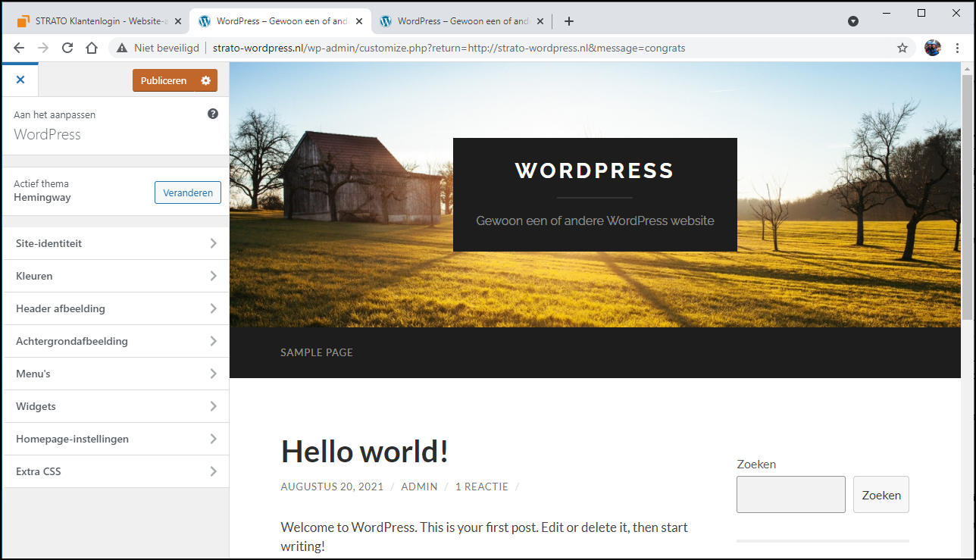This screenshot has height=560, width=976.
Task: Open the Kleuren section
Action: [116, 276]
